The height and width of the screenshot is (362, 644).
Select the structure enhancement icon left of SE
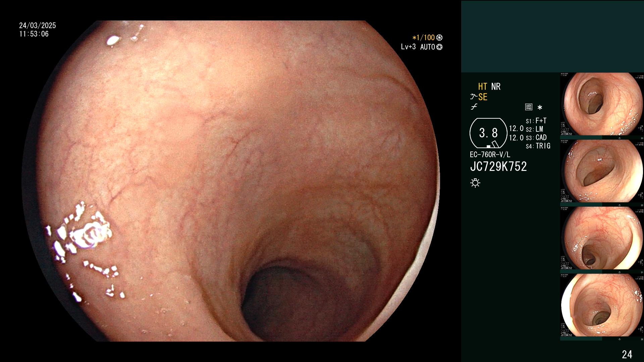(x=473, y=97)
